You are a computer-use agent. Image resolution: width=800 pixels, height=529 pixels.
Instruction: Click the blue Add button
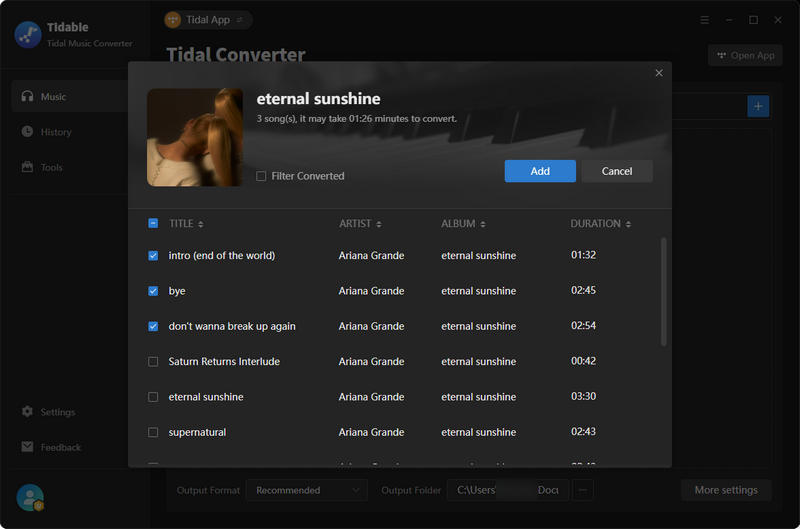(x=540, y=171)
